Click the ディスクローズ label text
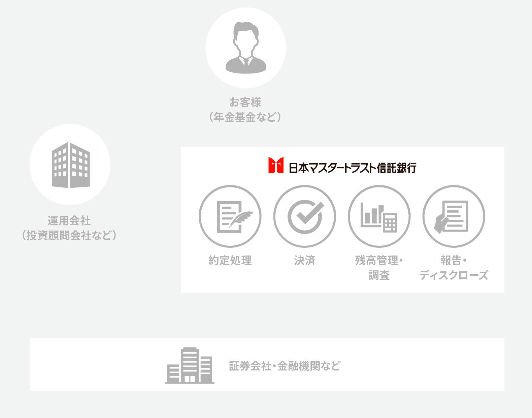The height and width of the screenshot is (418, 532). (454, 275)
